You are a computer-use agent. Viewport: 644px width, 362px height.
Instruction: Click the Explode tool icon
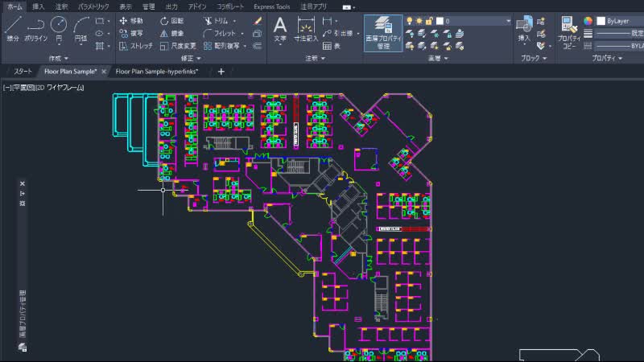pyautogui.click(x=258, y=33)
